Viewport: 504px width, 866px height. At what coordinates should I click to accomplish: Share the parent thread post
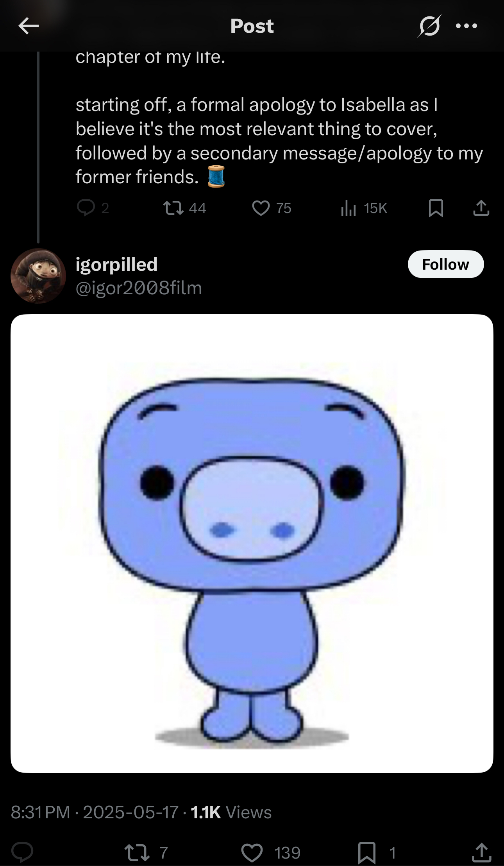click(481, 208)
